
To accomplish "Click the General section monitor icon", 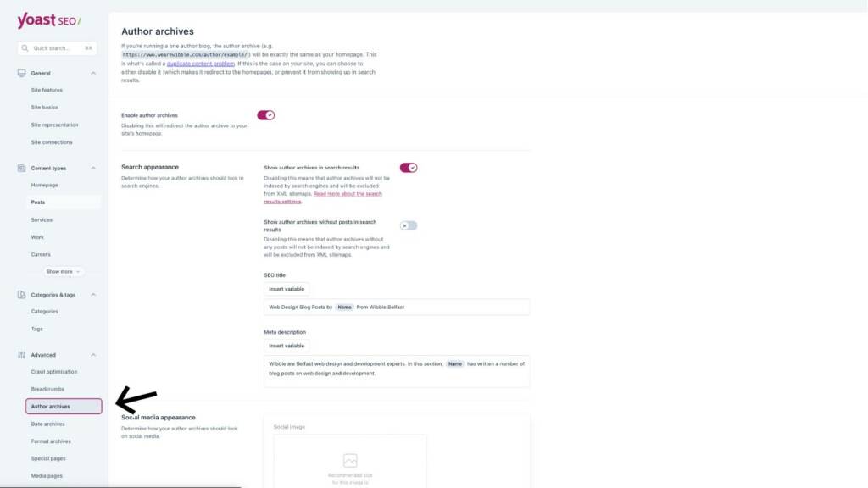I will click(x=22, y=73).
